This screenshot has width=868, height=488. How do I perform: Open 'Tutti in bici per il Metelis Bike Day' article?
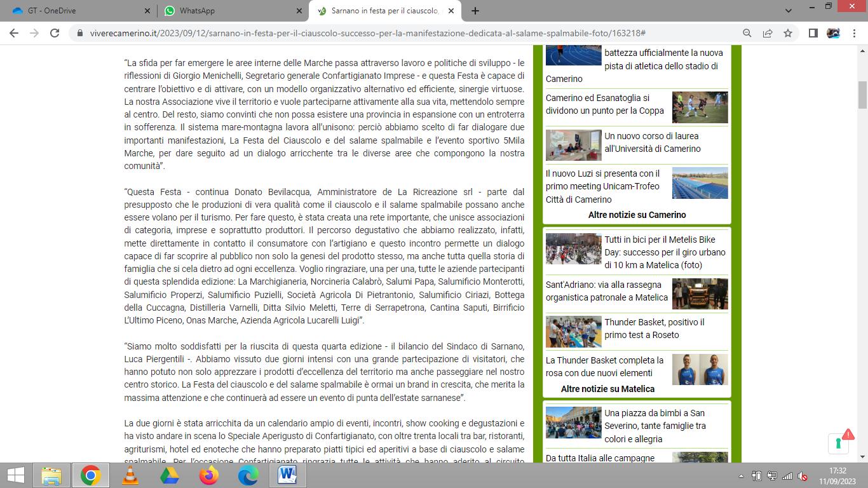pyautogui.click(x=665, y=252)
